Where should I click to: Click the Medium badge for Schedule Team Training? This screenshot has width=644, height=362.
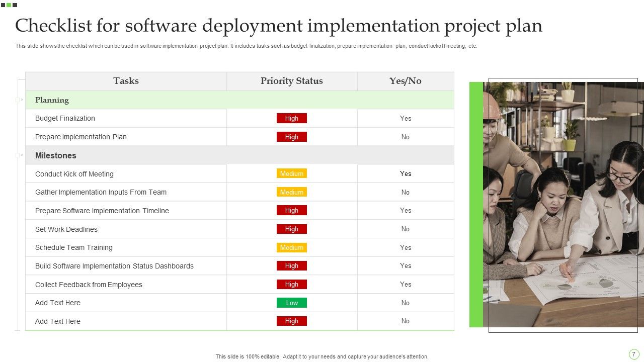click(292, 247)
